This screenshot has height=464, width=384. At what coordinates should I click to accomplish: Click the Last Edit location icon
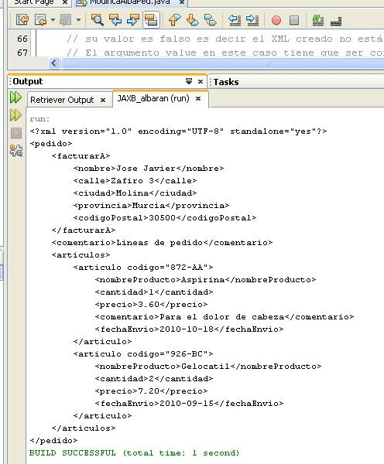click(x=23, y=20)
